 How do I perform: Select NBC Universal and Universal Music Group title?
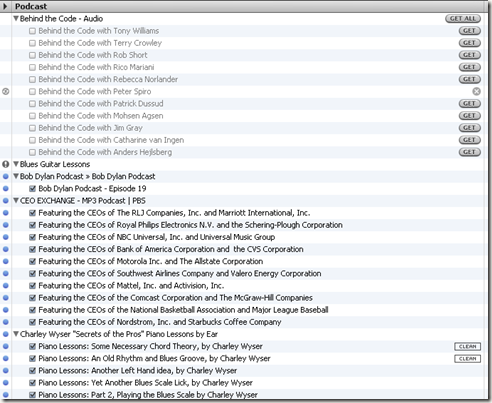[157, 237]
